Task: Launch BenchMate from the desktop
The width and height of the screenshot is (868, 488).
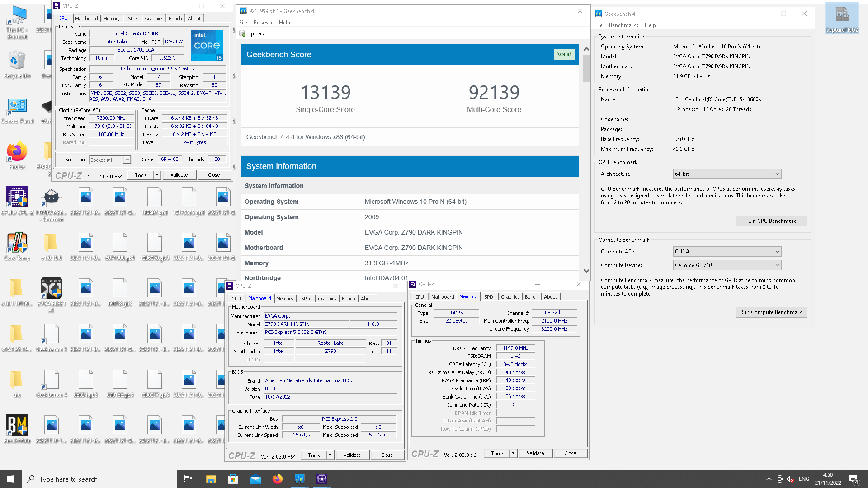Action: (x=17, y=429)
